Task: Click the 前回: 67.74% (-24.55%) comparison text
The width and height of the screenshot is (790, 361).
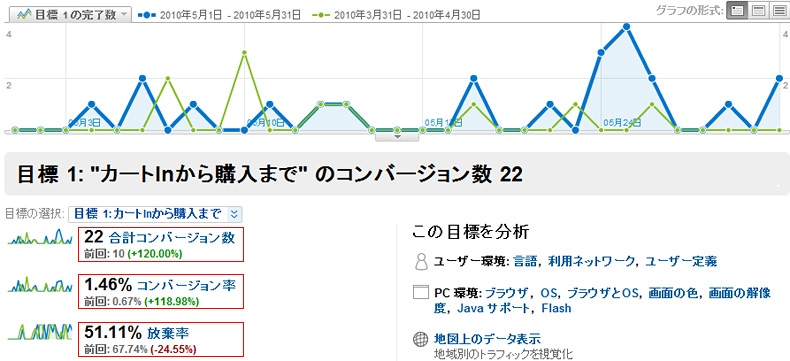Action: tap(140, 348)
